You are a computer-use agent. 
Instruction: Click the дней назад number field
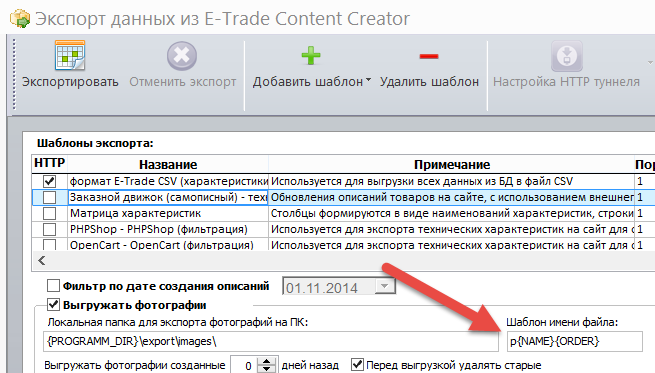point(244,365)
